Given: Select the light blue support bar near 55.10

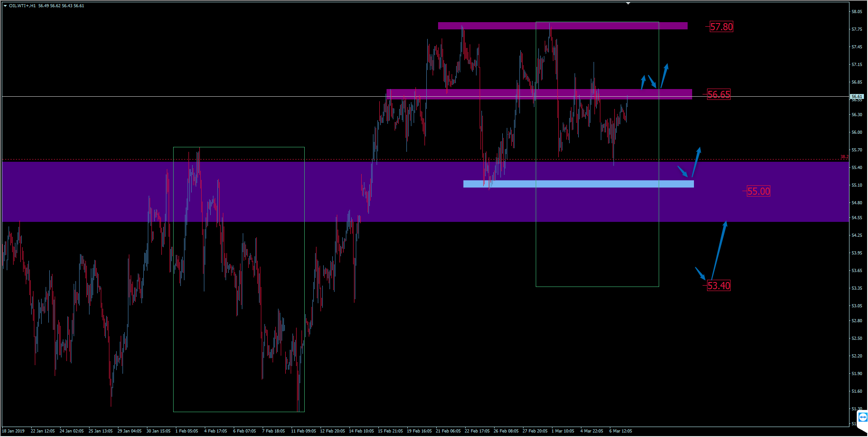Looking at the screenshot, I should pyautogui.click(x=578, y=184).
